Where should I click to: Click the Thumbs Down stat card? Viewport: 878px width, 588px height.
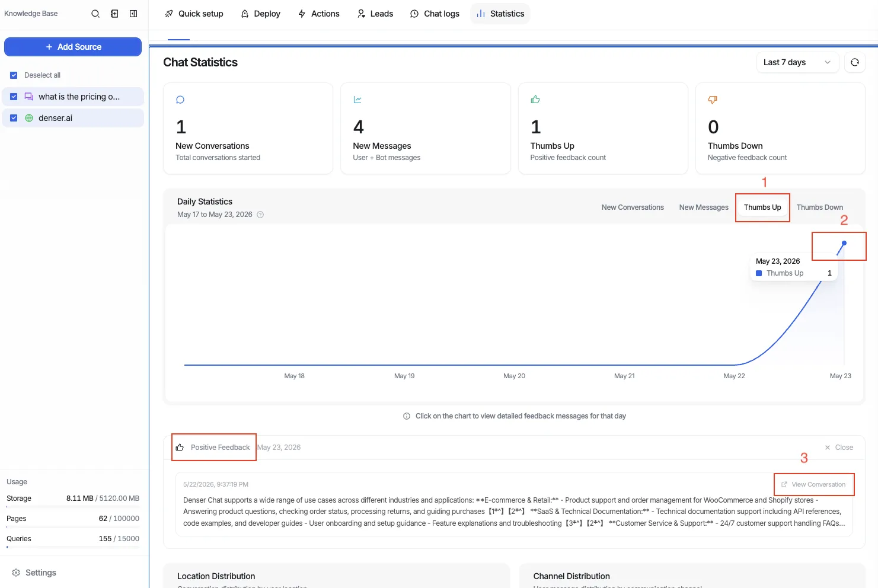click(x=780, y=128)
